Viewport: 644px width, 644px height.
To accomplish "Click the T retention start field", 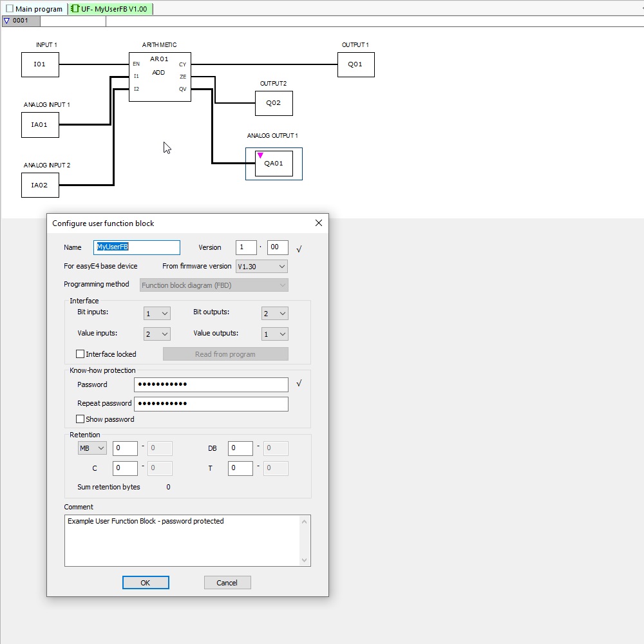I will tap(241, 469).
